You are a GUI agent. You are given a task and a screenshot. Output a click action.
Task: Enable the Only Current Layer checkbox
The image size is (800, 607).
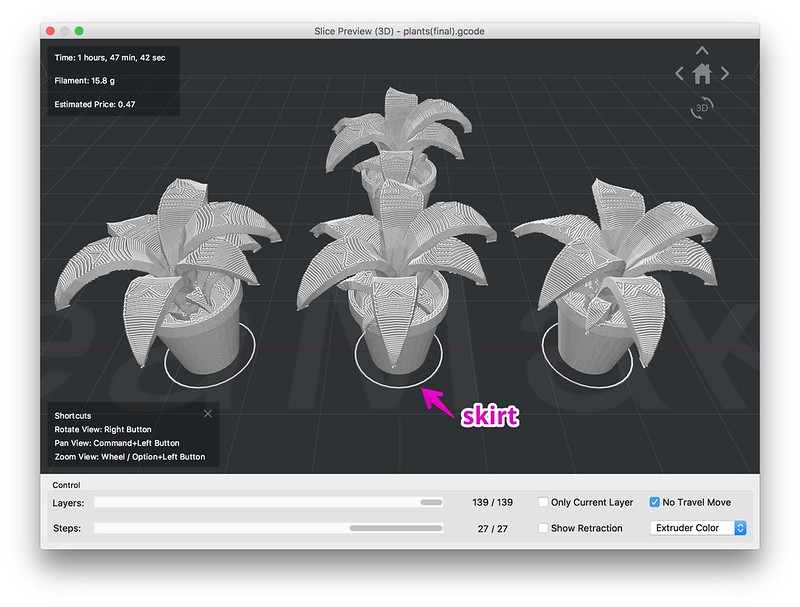pyautogui.click(x=544, y=502)
